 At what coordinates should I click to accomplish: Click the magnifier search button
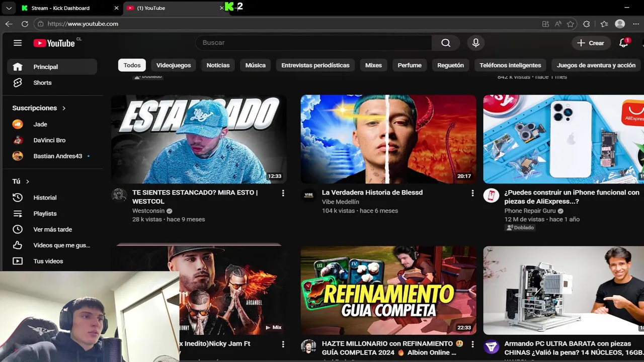446,43
